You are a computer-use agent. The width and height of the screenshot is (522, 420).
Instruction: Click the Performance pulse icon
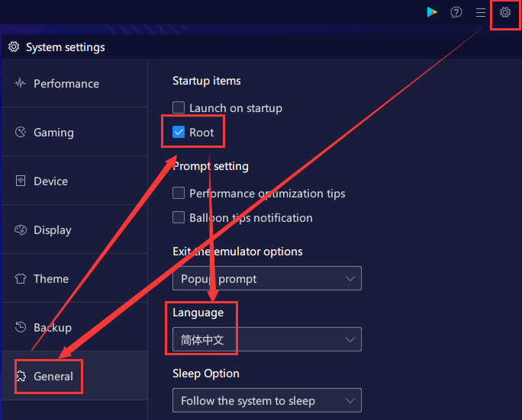point(21,83)
